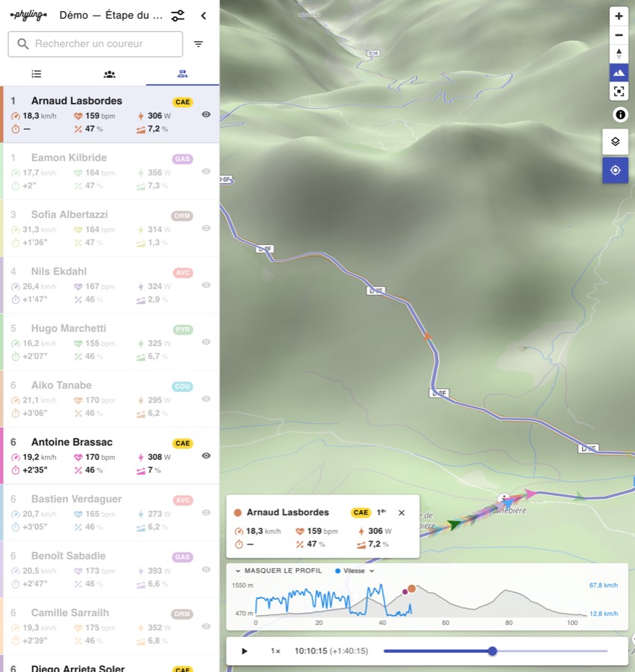Click the CAE team badge on Arnaud Lasbordes row
Viewport: 635px width, 672px height.
pos(182,102)
